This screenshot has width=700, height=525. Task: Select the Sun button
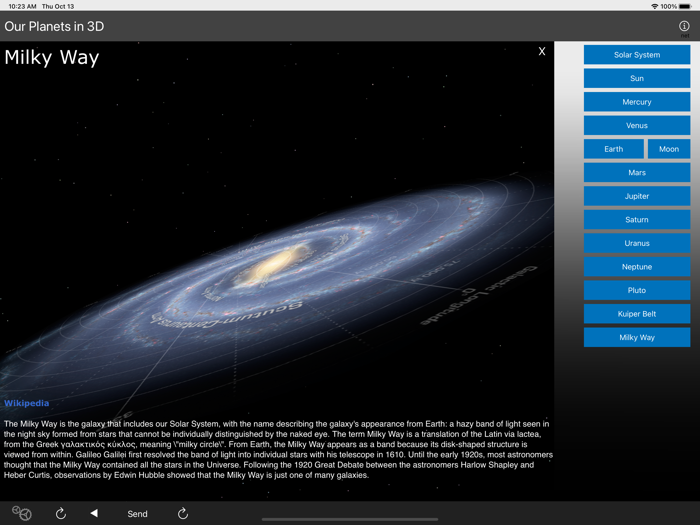click(x=637, y=79)
